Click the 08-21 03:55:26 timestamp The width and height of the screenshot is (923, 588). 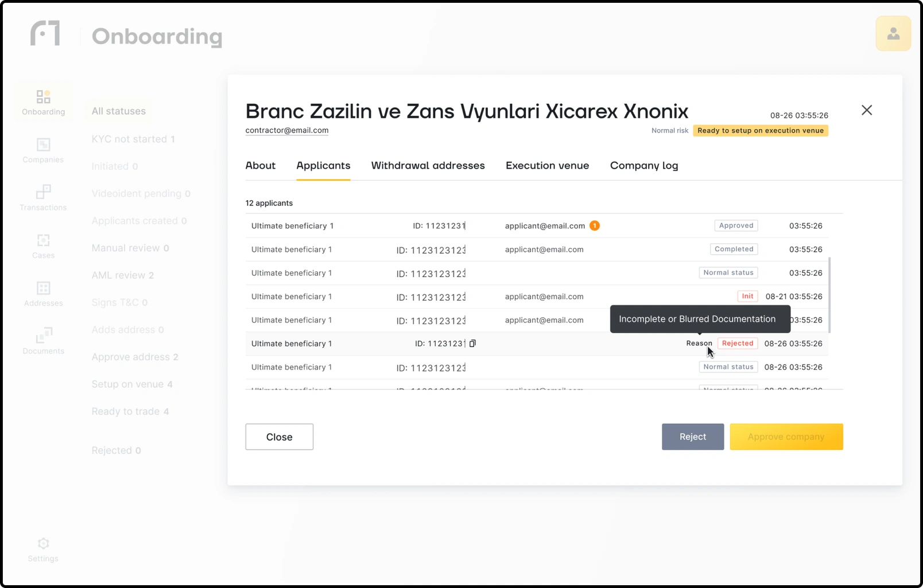coord(794,297)
